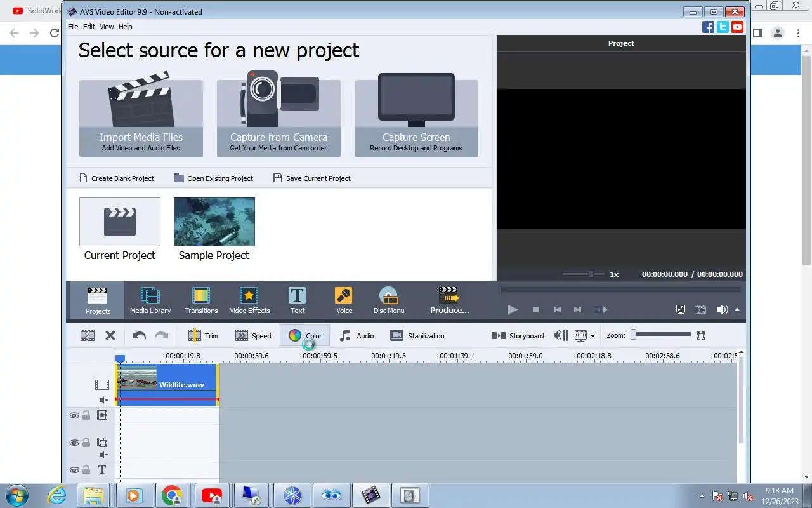Click the Redo arrow
812x508 pixels.
(x=162, y=335)
